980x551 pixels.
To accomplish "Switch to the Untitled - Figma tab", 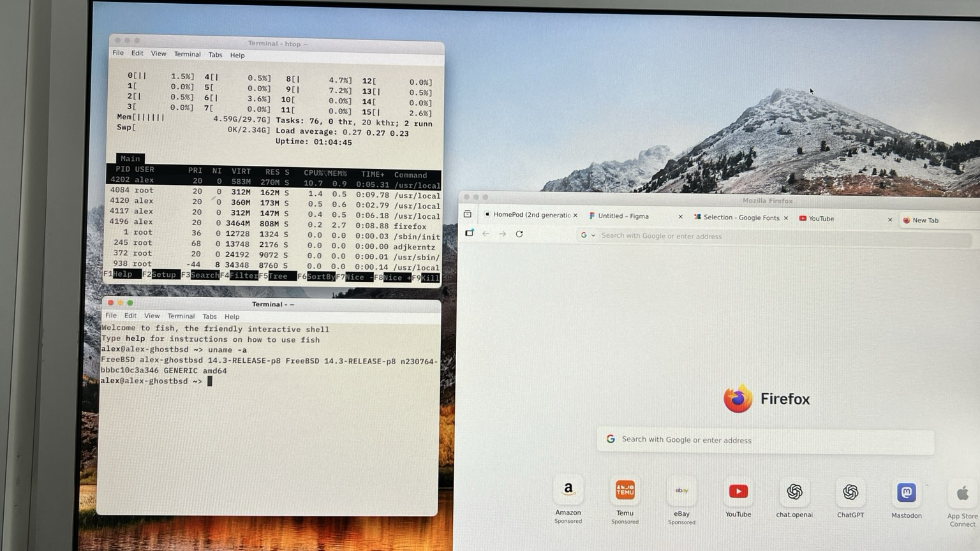I will pos(635,216).
